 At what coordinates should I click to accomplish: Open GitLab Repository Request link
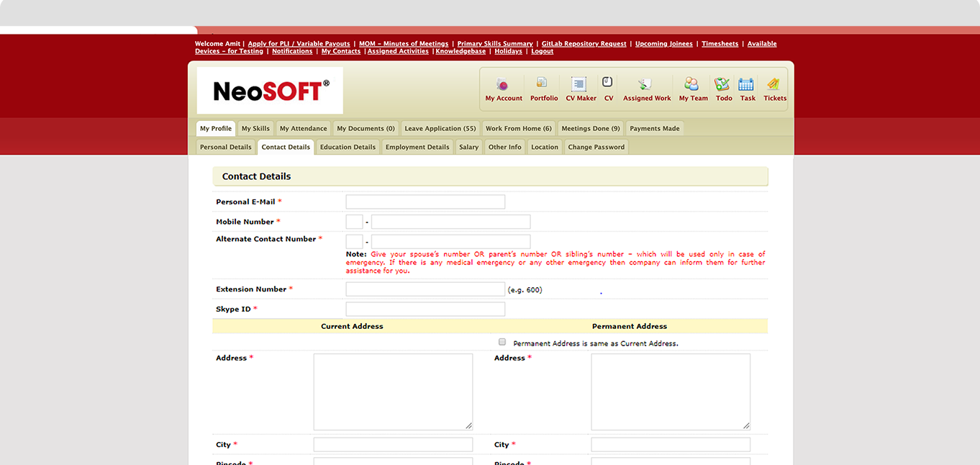[584, 44]
